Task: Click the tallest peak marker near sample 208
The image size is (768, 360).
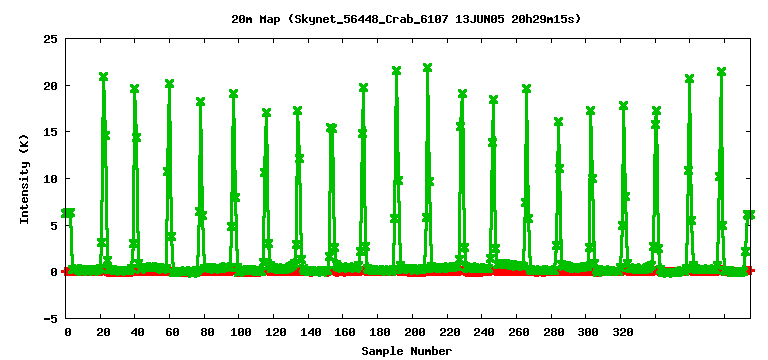Action: point(427,68)
